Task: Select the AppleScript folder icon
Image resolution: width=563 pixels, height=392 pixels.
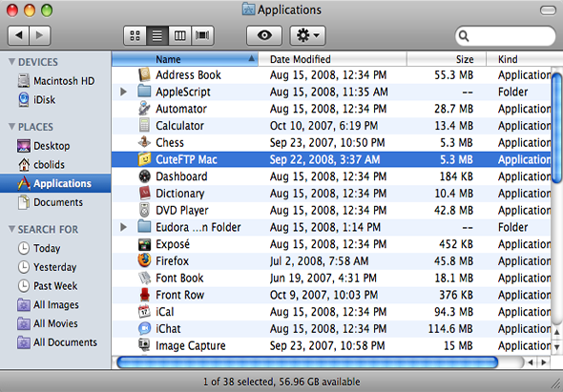Action: tap(144, 92)
